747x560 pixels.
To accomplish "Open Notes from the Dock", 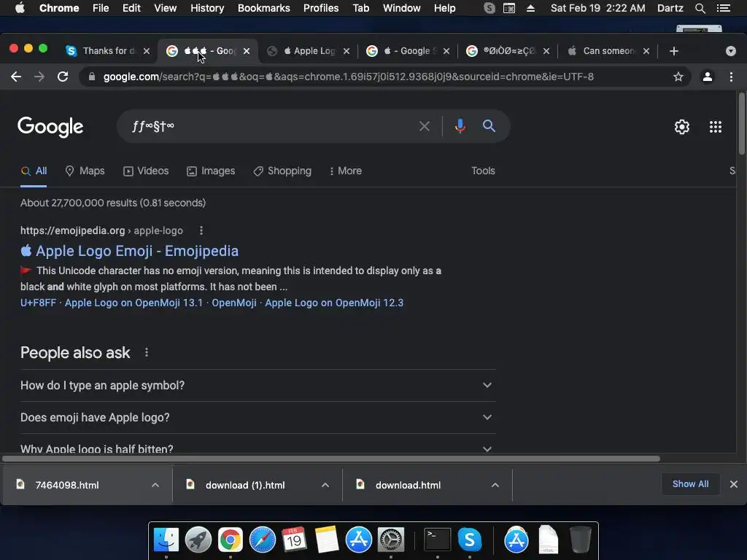I will (326, 540).
